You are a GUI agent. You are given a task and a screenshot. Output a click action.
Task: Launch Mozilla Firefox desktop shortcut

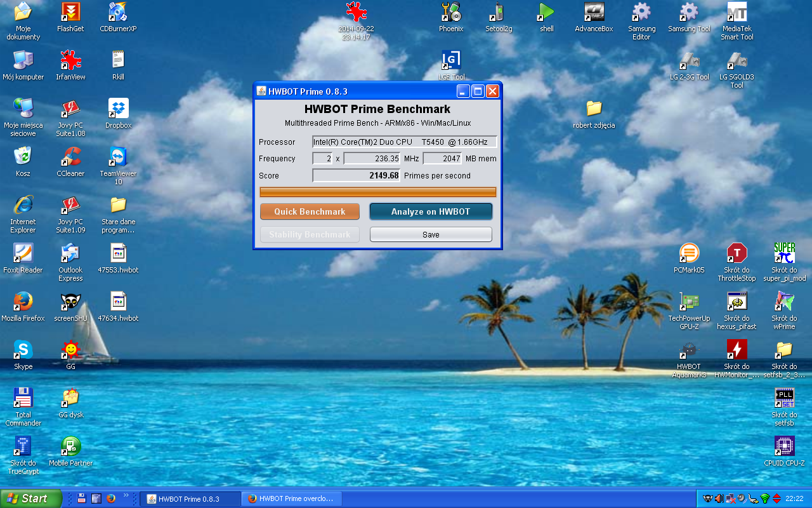pos(23,307)
